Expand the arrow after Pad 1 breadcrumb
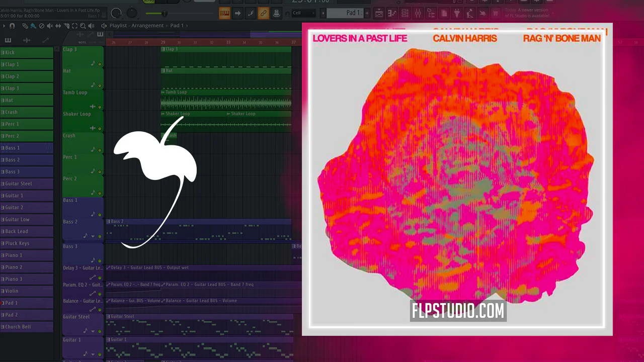This screenshot has height=362, width=644. [x=188, y=26]
